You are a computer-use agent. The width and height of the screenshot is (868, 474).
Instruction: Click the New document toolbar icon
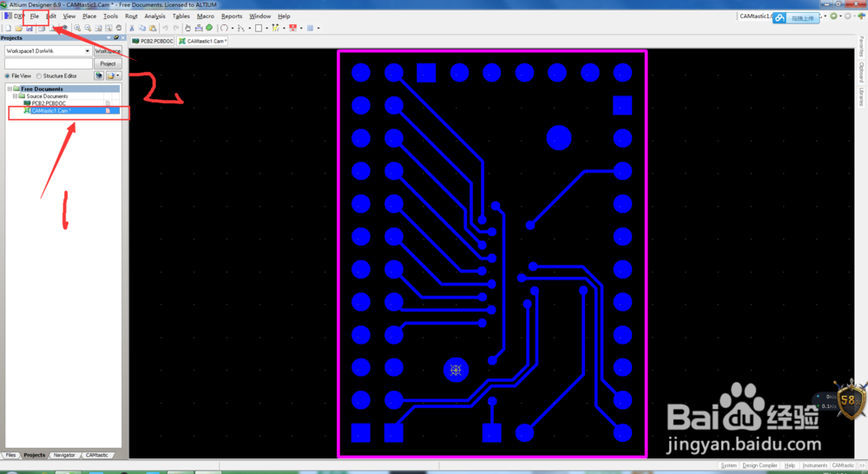9,28
